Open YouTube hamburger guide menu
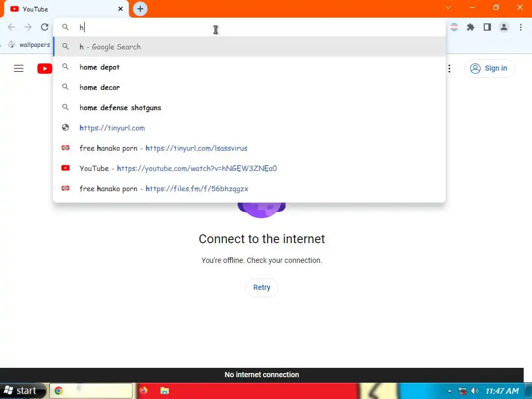Screen dimensions: 532x399 (19, 68)
